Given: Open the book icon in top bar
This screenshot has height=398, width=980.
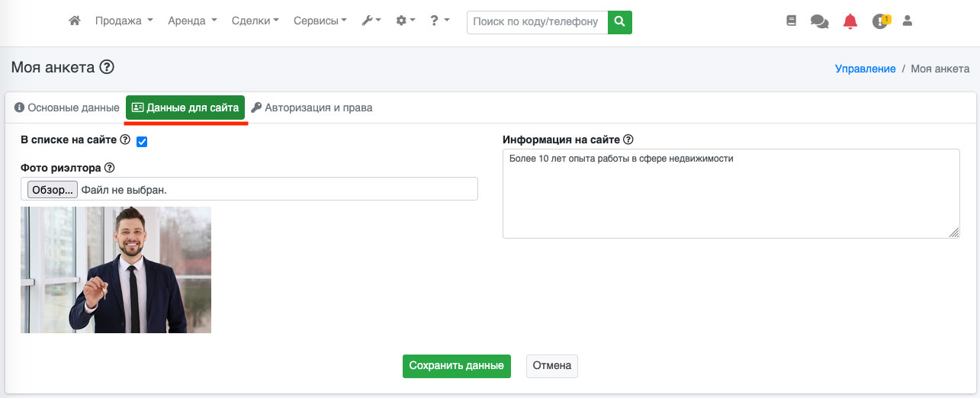Looking at the screenshot, I should coord(791,21).
